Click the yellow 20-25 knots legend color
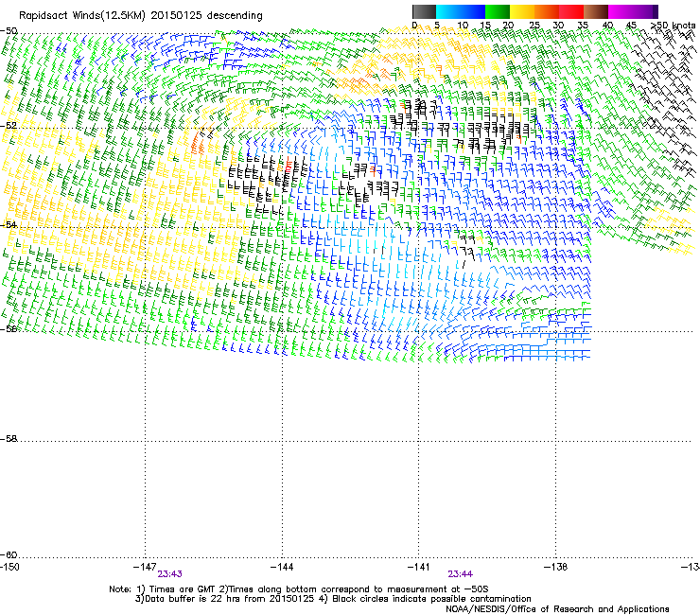Viewport: 700px width, 615px height. tap(522, 11)
